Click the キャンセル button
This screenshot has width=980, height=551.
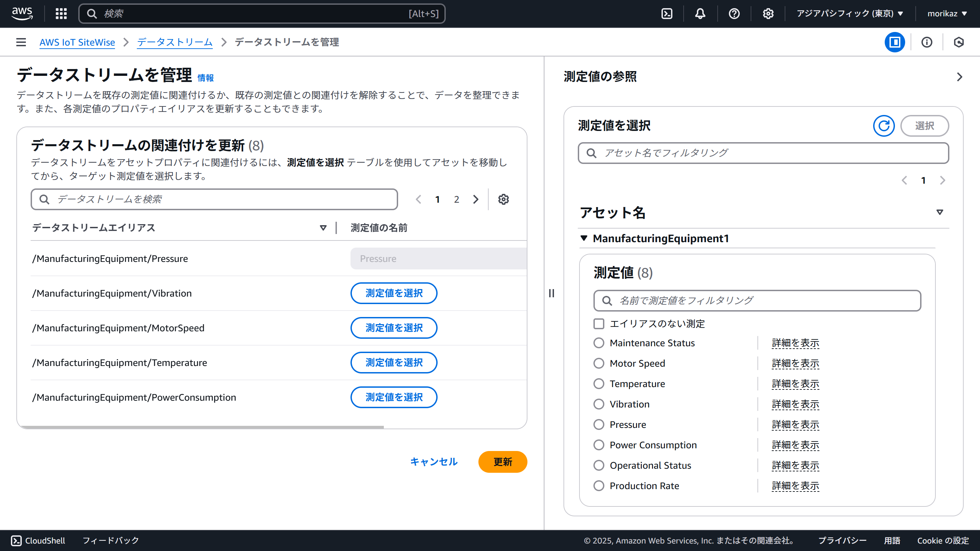434,462
